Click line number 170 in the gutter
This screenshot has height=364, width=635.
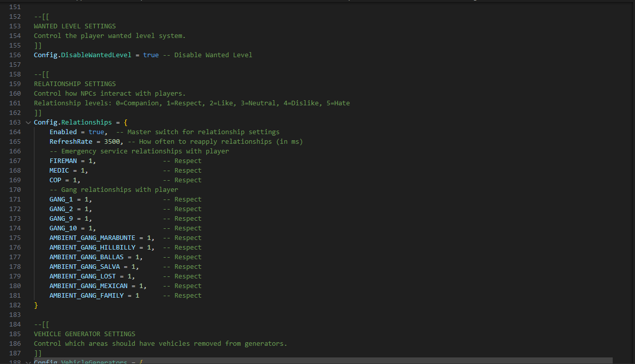coord(15,190)
